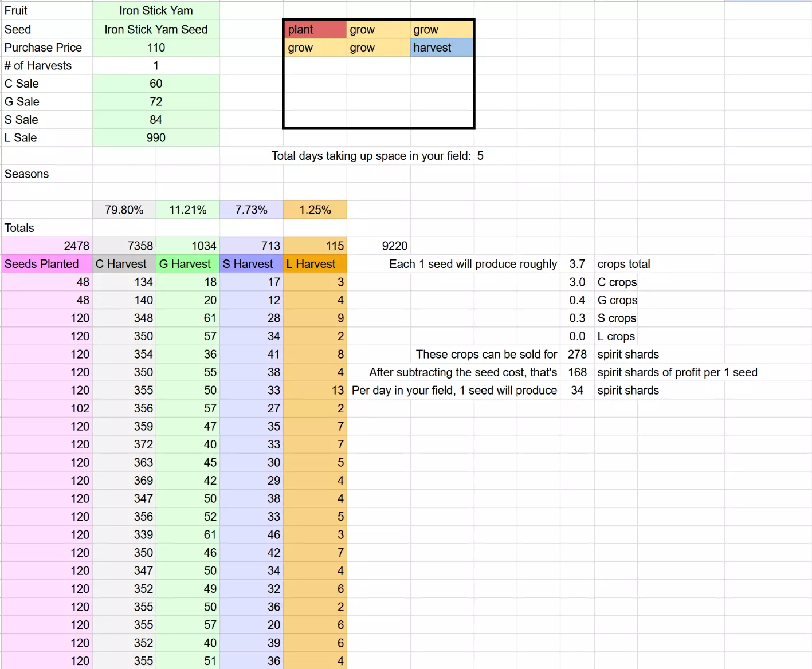812x669 pixels.
Task: Select the L Sale value 990
Action: tap(156, 138)
